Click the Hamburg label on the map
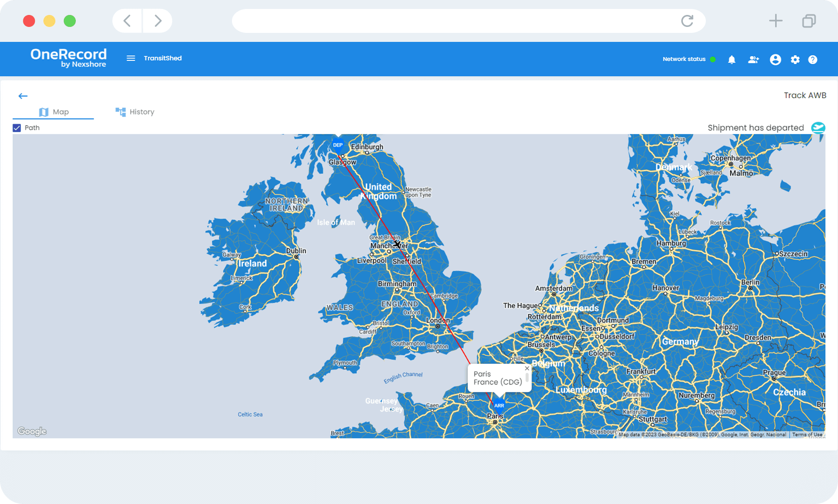Screen dimensions: 838x504 pyautogui.click(x=671, y=243)
